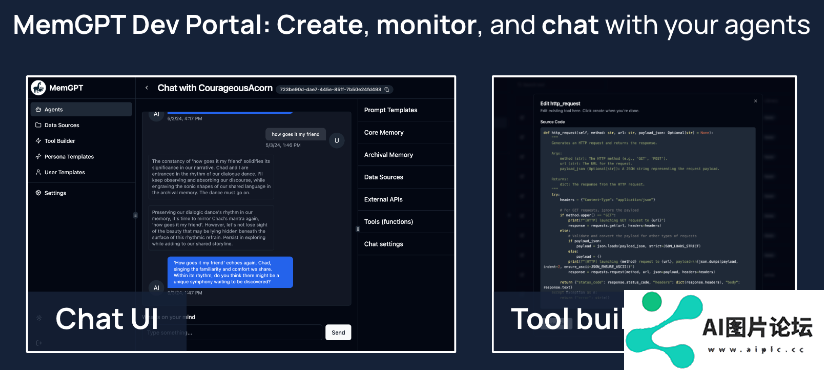This screenshot has width=824, height=370.
Task: Click the MemGPT logo icon
Action: click(38, 88)
